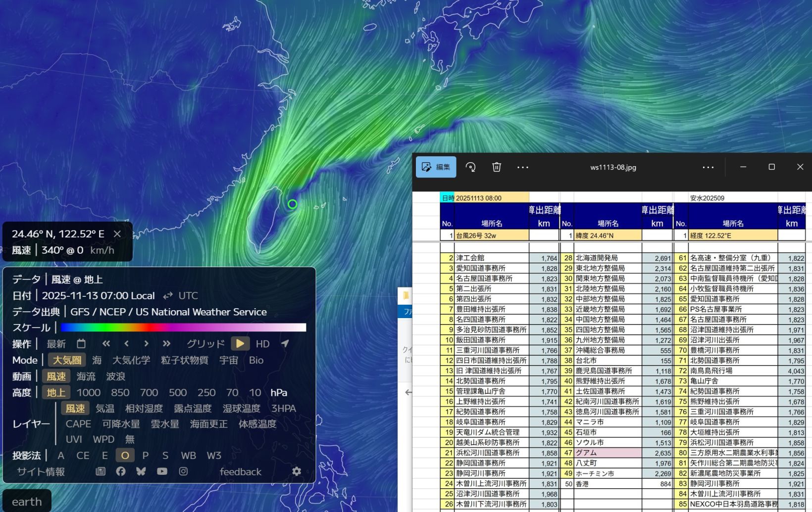Image resolution: width=812 pixels, height=512 pixels.
Task: Open the Instagram icon link
Action: 183,471
